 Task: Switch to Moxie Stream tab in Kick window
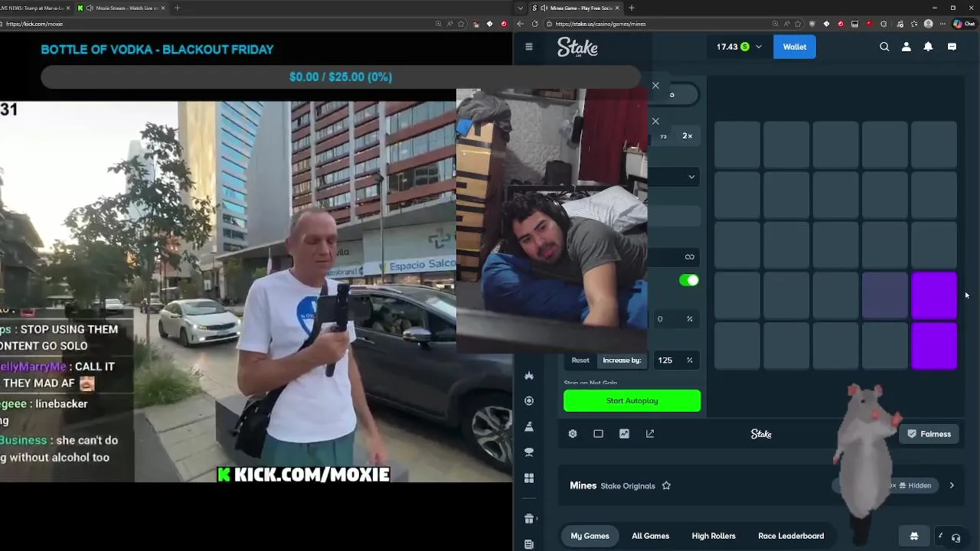(121, 8)
